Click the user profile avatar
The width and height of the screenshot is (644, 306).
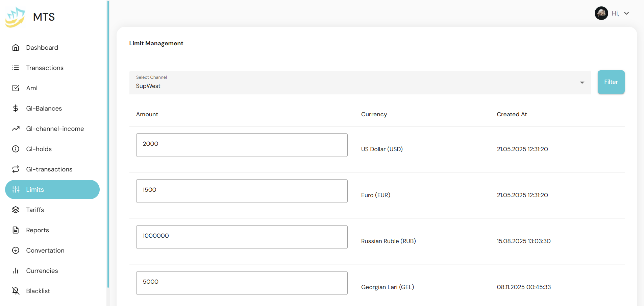click(601, 14)
